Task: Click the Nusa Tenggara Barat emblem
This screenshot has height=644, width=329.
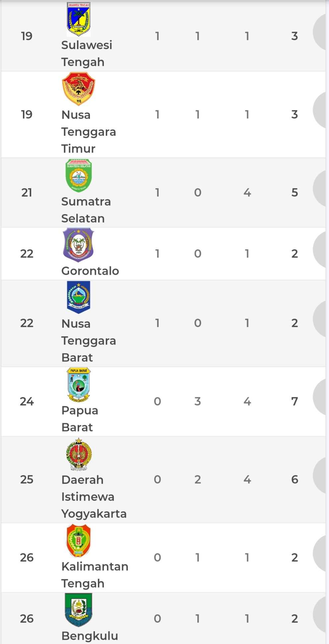Action: tap(79, 297)
